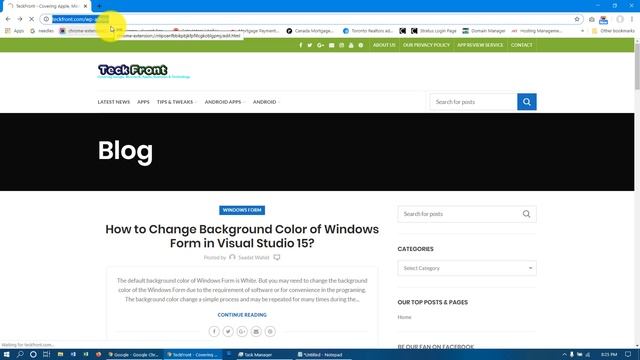Click the TeckFront site logo
The image size is (640, 360).
[x=143, y=71]
